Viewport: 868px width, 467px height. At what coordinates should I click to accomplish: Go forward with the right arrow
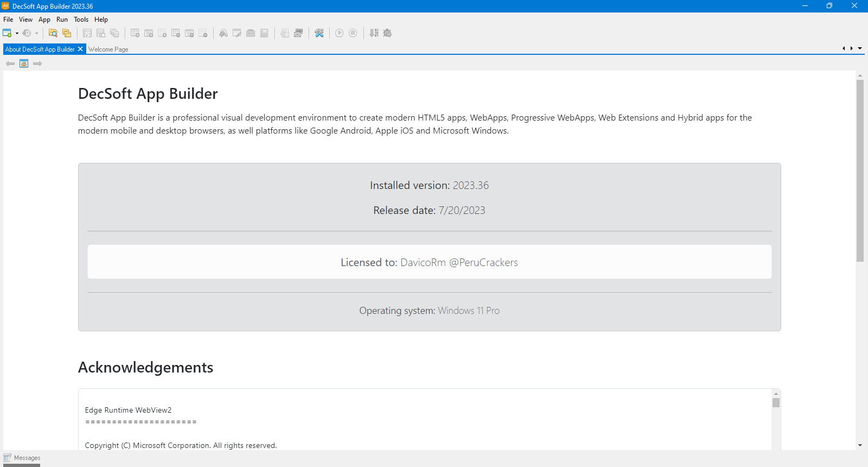point(37,64)
